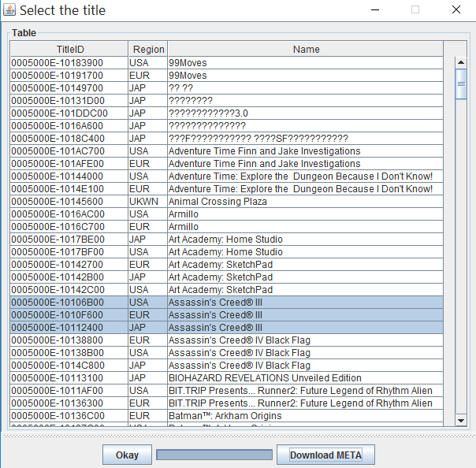Select TitleID 0005000E-1016C700
The height and width of the screenshot is (468, 476).
69,226
